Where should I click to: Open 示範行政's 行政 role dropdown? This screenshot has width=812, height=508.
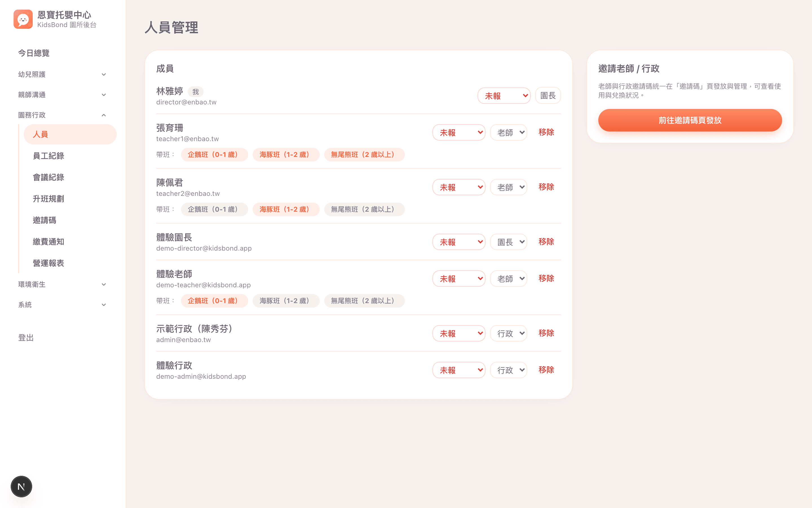tap(508, 333)
